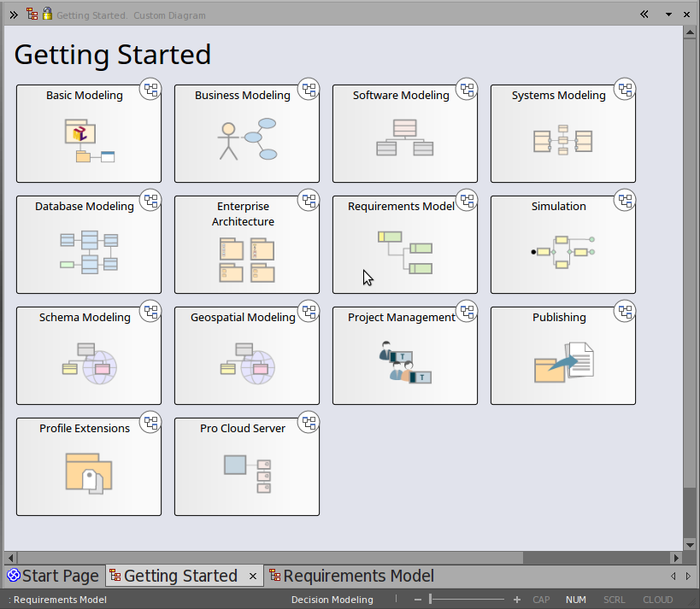Open the Geospatial Modeling tile
Viewport: 700px width, 609px height.
click(x=246, y=356)
